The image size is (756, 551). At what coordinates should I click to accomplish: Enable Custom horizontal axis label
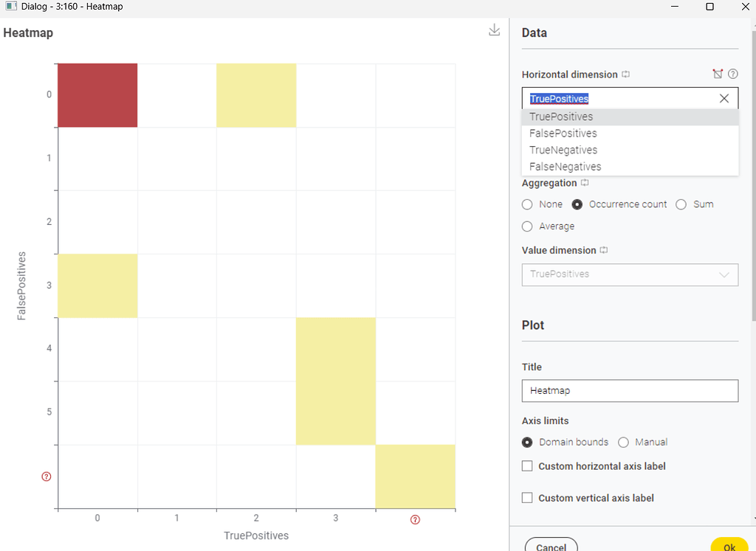(528, 466)
